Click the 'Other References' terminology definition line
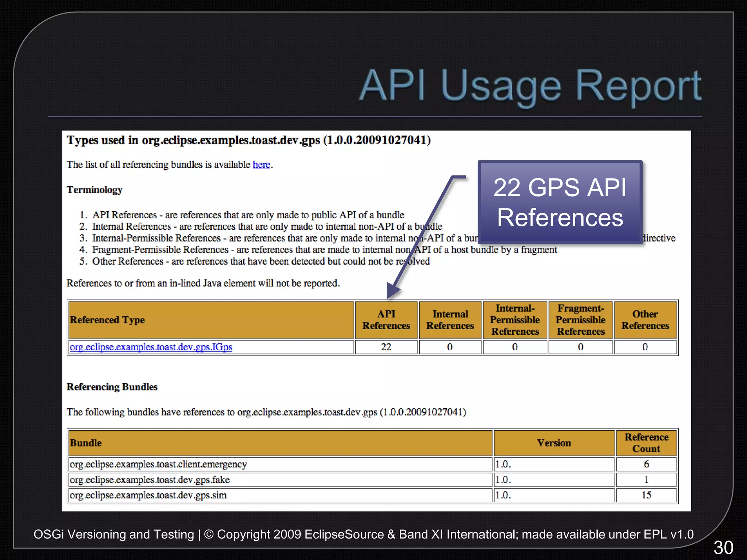The height and width of the screenshot is (560, 747). coord(261,261)
